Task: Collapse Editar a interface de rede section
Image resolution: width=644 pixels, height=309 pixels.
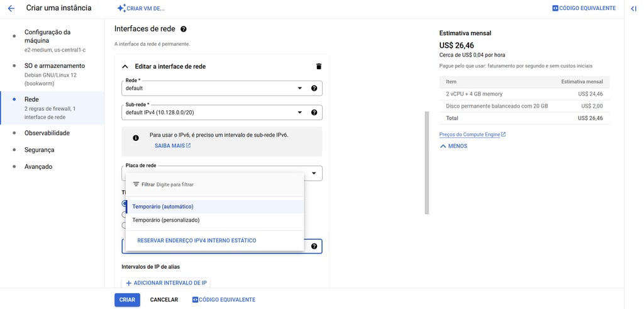Action: pyautogui.click(x=125, y=66)
